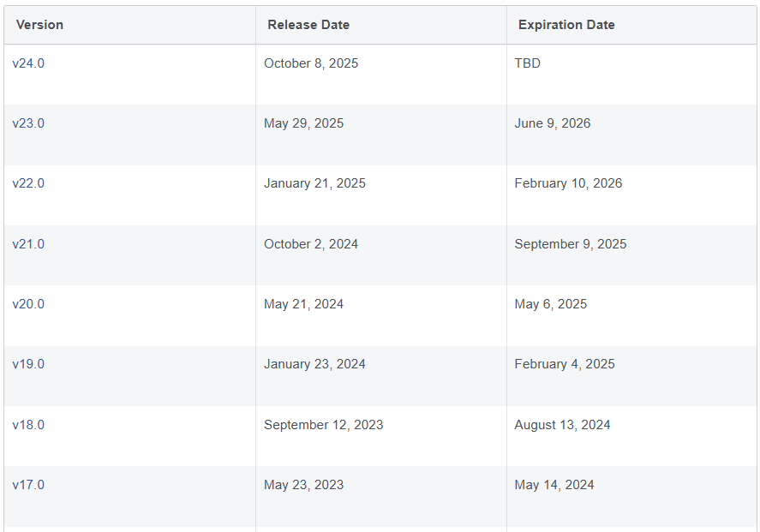Viewport: 760px width, 532px height.
Task: Click the October 8, 2025 release date
Action: coord(311,63)
